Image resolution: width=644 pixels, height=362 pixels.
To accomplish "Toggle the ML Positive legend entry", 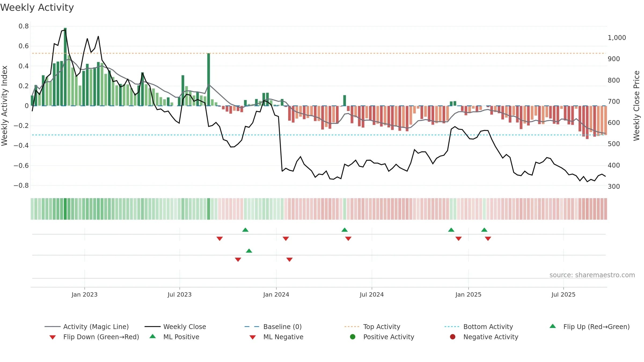I will tap(174, 337).
